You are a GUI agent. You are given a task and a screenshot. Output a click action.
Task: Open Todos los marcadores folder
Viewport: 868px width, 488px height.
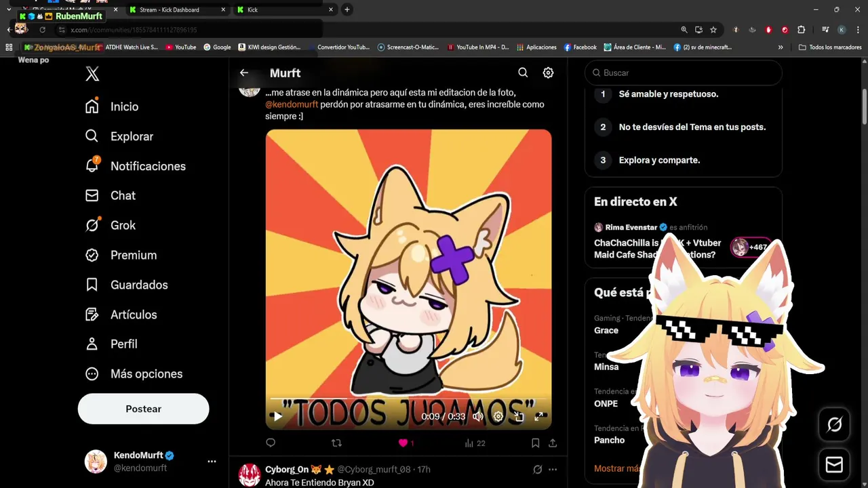(830, 47)
